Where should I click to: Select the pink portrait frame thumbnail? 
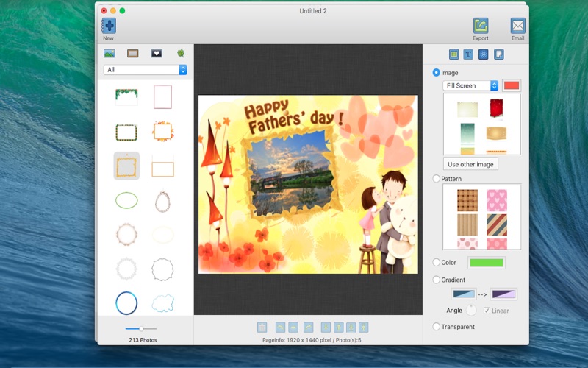coord(162,97)
